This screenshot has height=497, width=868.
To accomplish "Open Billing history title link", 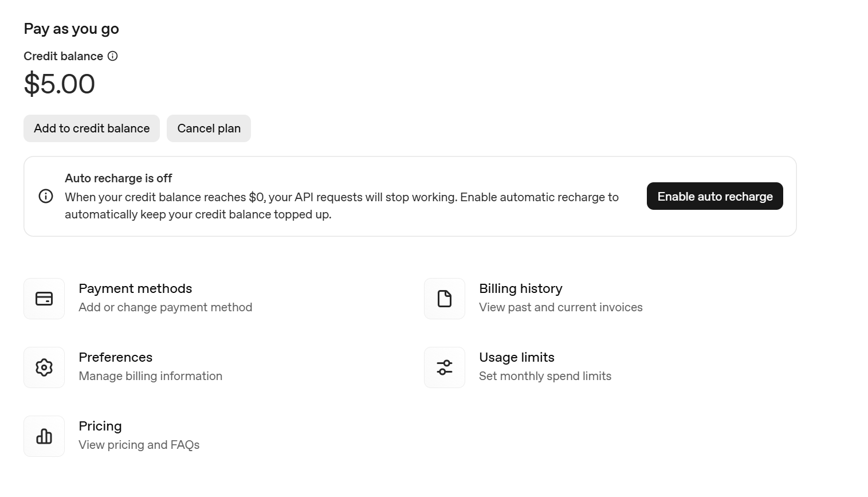I will (521, 288).
